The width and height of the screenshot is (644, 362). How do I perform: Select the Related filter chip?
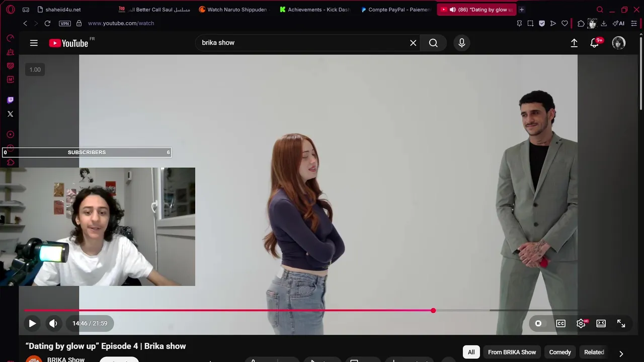(594, 352)
